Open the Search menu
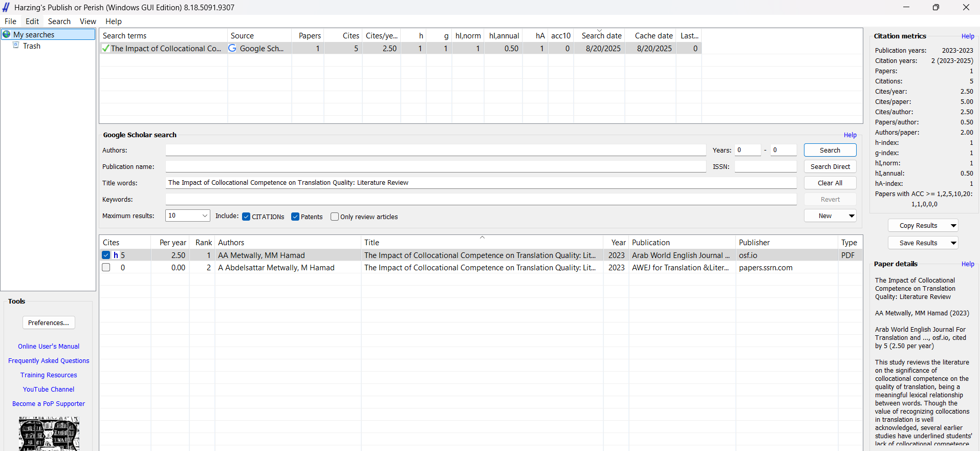 59,22
